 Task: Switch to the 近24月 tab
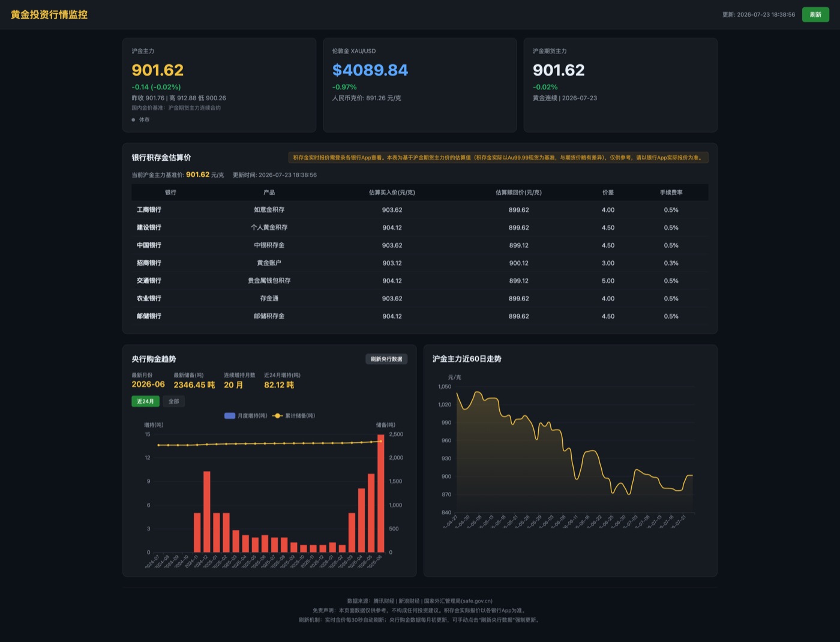pos(145,401)
